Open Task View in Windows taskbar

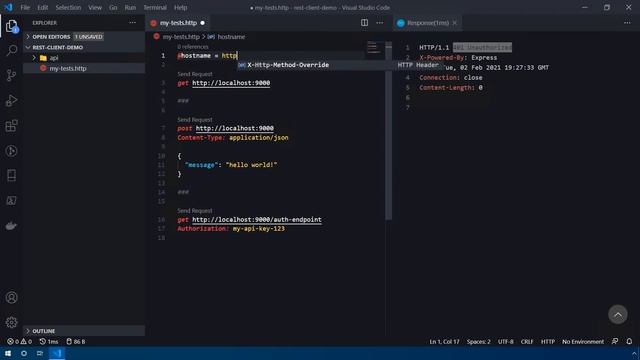click(40, 353)
